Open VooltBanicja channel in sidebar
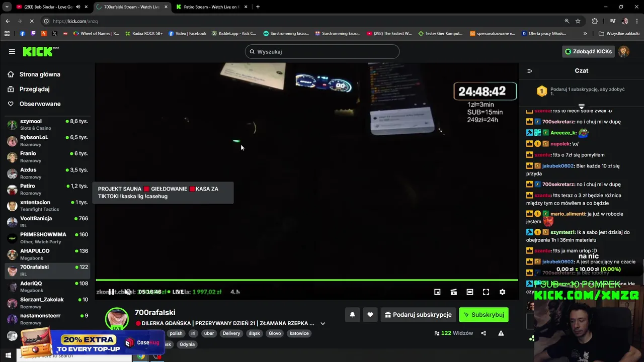The image size is (644, 362). coord(48,222)
